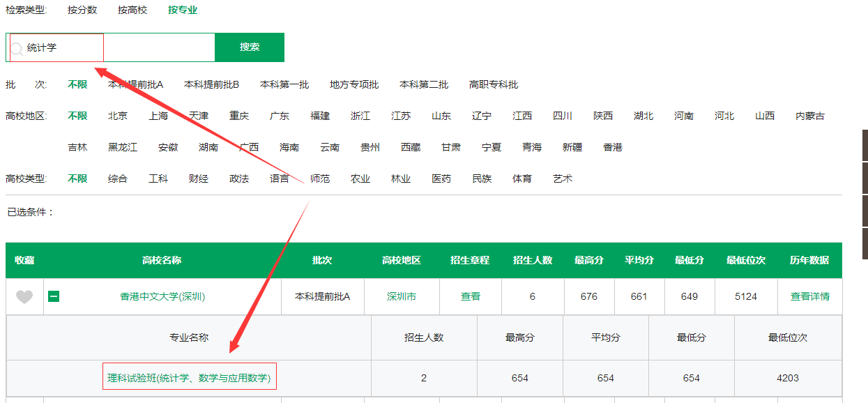Filter region by 安徽
Screen dimensions: 868x403
[x=168, y=147]
